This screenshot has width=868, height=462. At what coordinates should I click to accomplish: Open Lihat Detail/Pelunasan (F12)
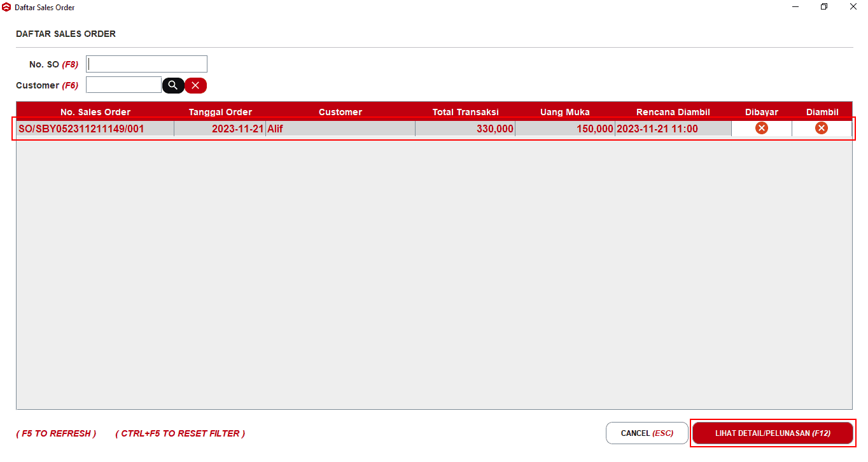pyautogui.click(x=773, y=433)
